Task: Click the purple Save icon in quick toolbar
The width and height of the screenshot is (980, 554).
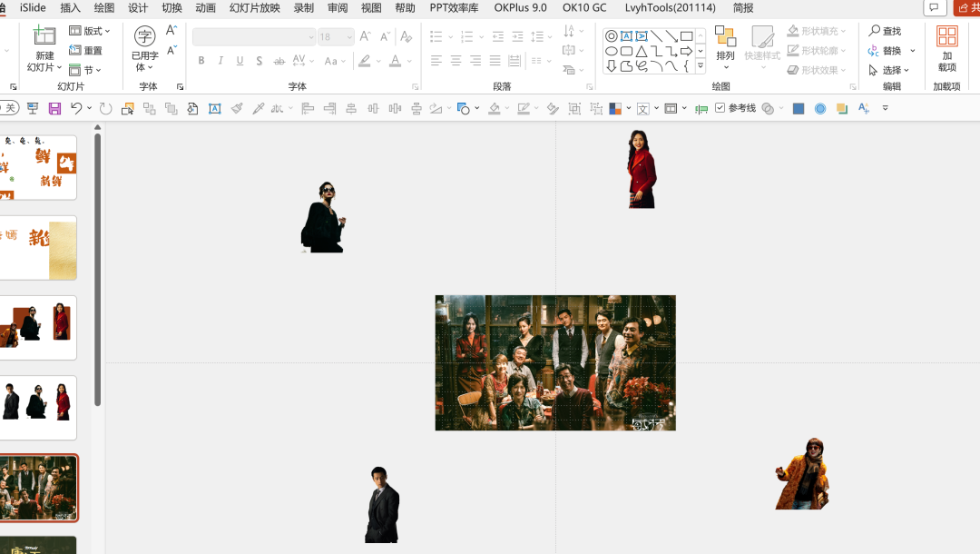Action: pyautogui.click(x=55, y=109)
